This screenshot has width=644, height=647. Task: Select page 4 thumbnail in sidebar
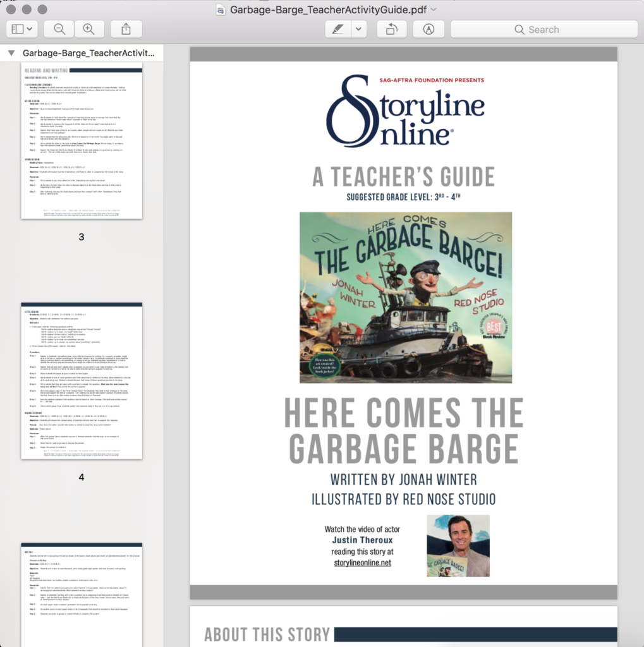tap(82, 380)
